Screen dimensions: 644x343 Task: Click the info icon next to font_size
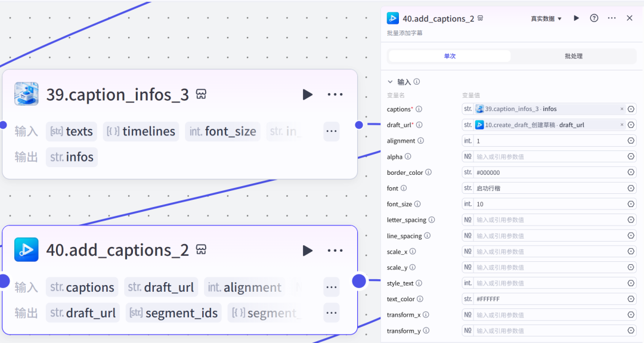click(x=417, y=204)
